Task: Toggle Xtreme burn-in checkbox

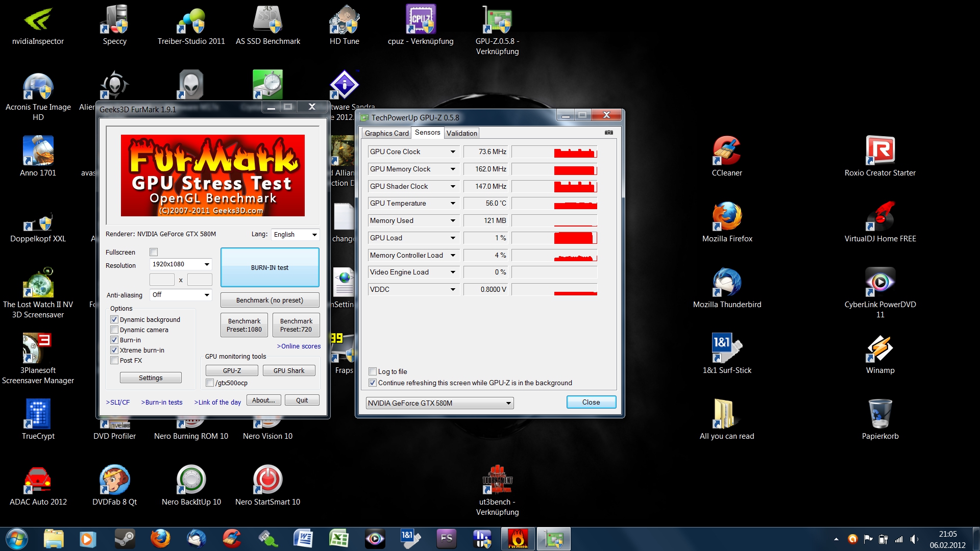Action: point(114,350)
